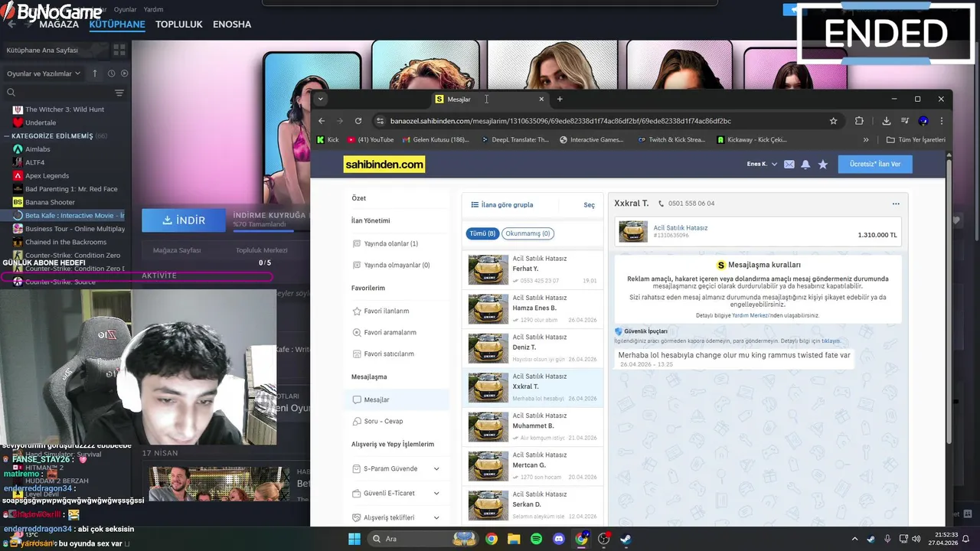Expand Alışveriş teklifleri section
Image resolution: width=980 pixels, height=551 pixels.
tap(396, 518)
